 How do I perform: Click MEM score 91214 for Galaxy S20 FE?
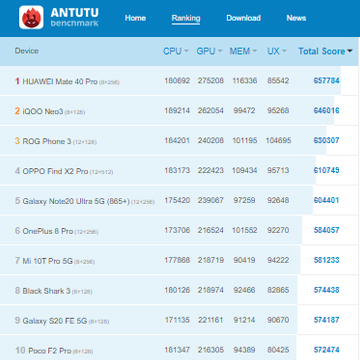point(245,320)
